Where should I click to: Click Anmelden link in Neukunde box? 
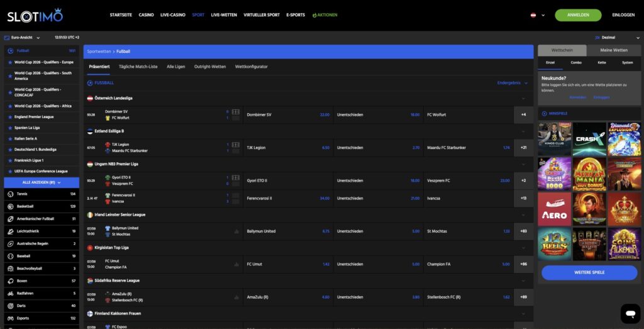click(577, 98)
